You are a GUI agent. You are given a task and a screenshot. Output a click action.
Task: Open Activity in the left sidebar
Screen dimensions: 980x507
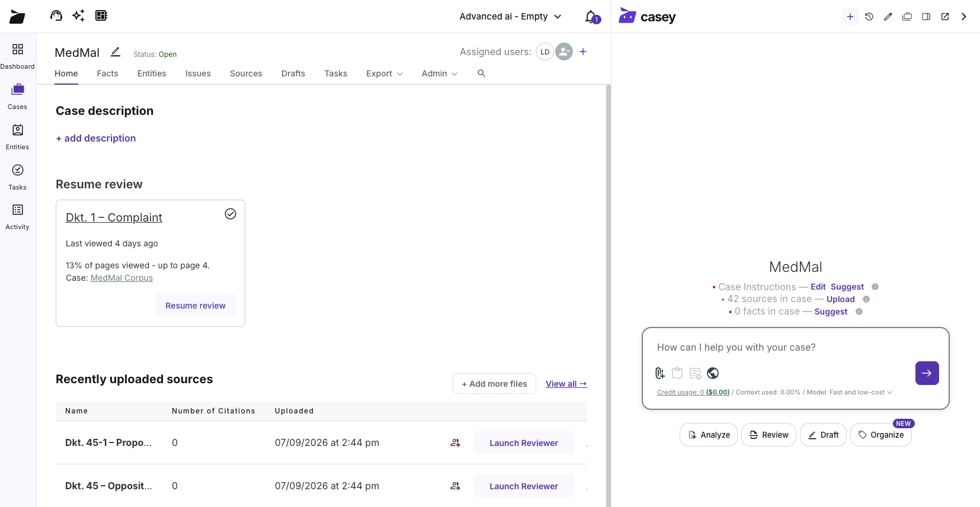(x=18, y=216)
